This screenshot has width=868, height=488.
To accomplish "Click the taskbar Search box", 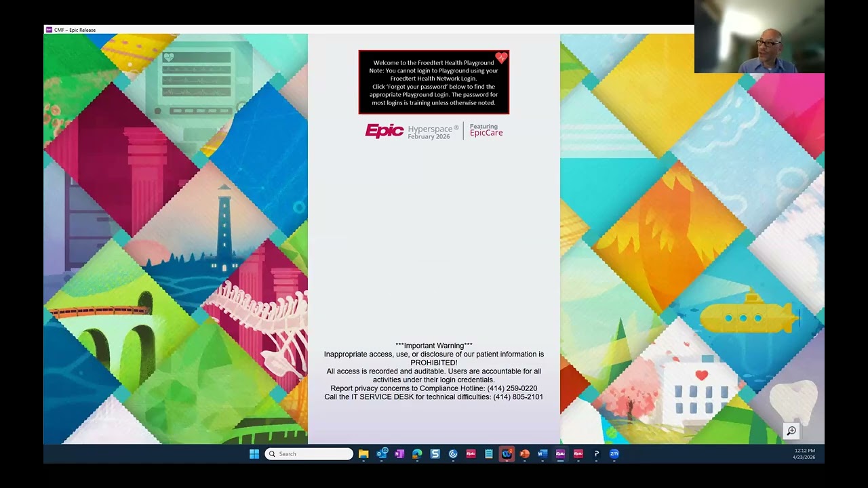I will [309, 454].
